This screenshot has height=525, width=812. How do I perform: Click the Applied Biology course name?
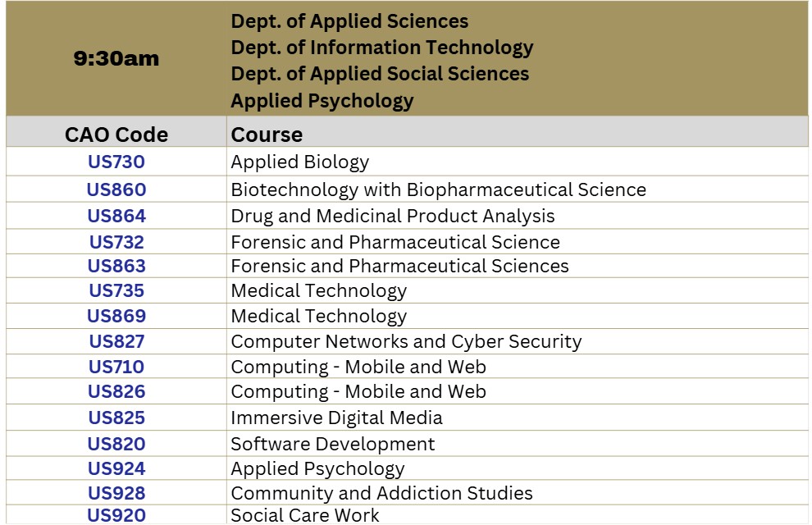coord(300,162)
